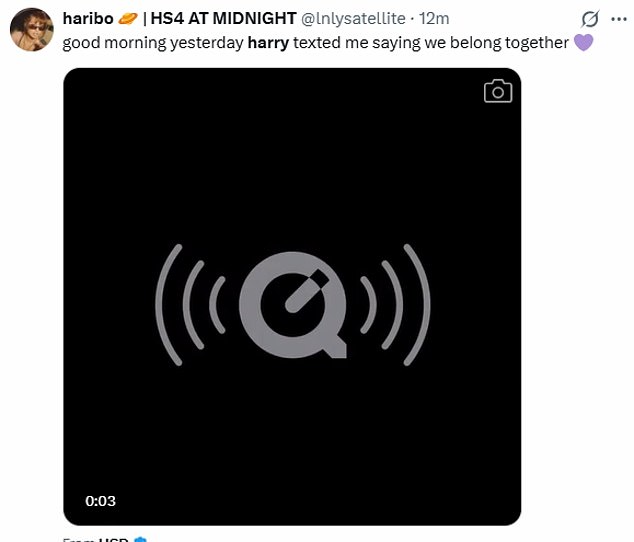The image size is (634, 542).
Task: Open the three-dot More menu
Action: [x=619, y=19]
